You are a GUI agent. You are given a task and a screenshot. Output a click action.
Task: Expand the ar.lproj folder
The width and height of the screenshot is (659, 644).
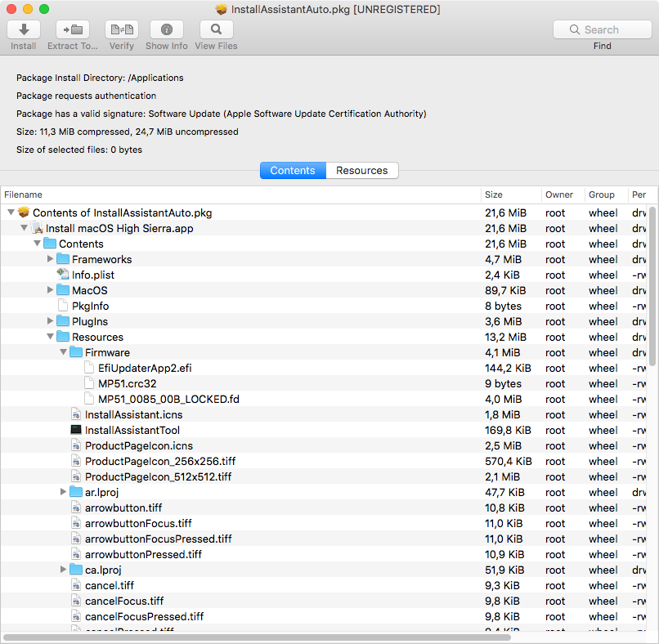[64, 492]
